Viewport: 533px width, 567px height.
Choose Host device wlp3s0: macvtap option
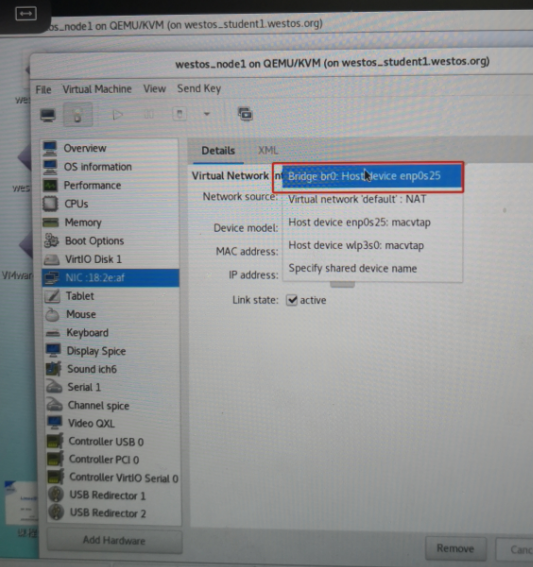(x=372, y=246)
